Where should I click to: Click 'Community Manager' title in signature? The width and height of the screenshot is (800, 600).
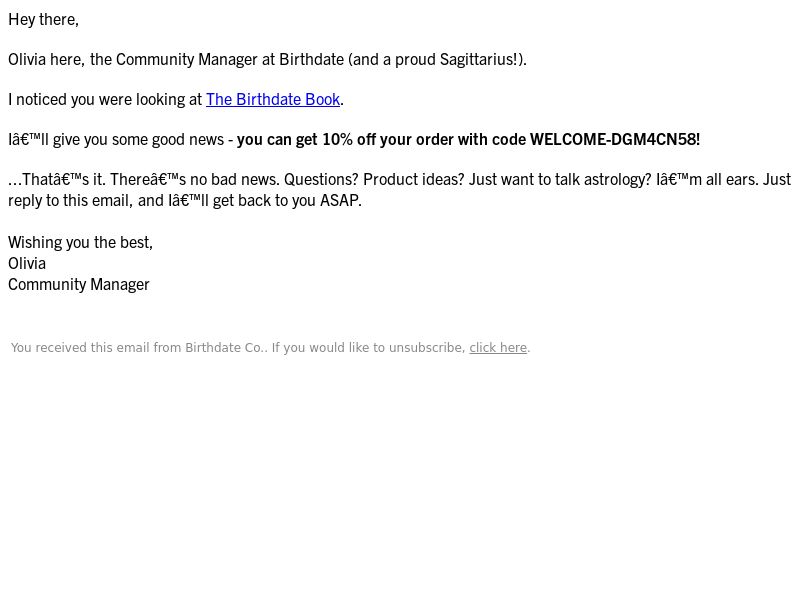point(79,284)
